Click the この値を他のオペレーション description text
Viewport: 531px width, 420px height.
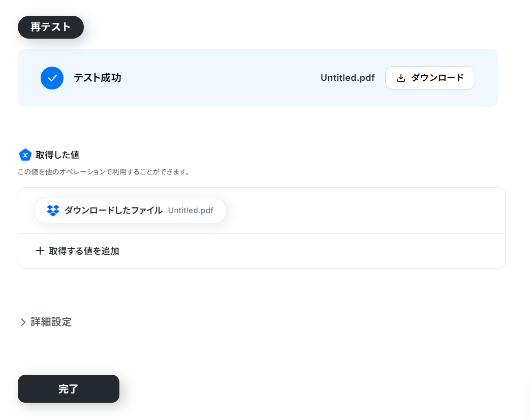[103, 172]
